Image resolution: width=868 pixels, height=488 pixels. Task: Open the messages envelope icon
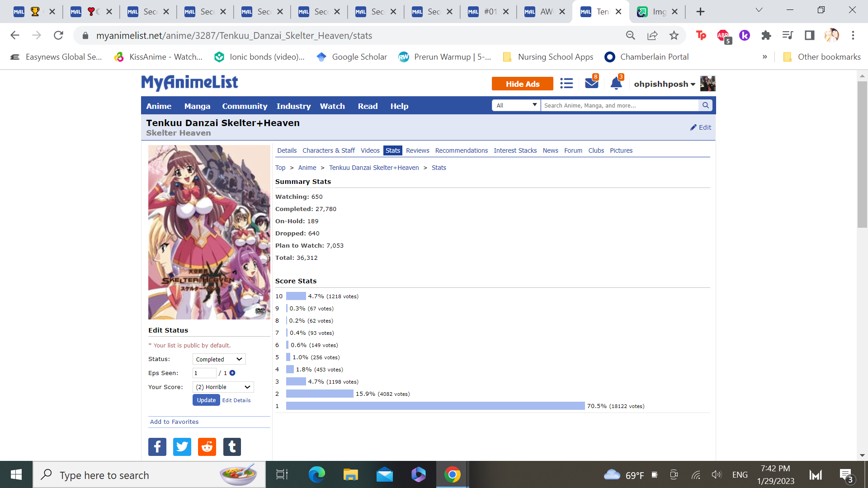[x=591, y=83]
